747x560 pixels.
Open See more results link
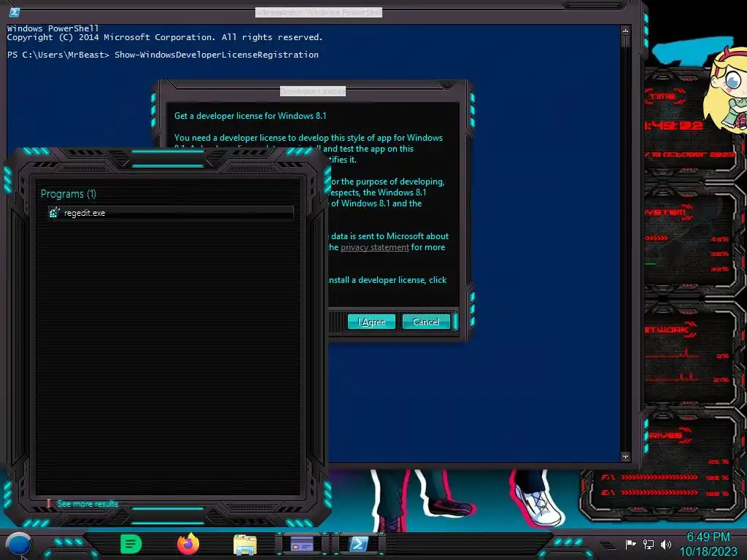point(88,504)
